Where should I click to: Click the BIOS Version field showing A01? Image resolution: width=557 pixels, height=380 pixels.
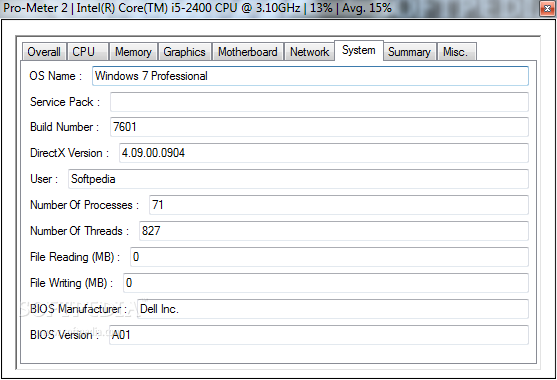click(319, 335)
